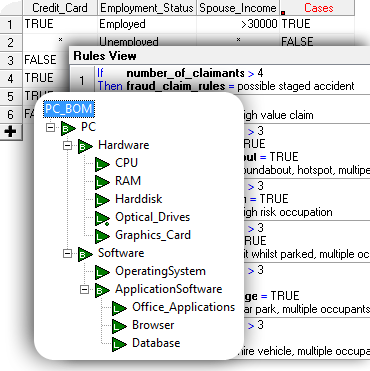The height and width of the screenshot is (371, 370).
Task: Click the Rules View title
Action: point(105,56)
